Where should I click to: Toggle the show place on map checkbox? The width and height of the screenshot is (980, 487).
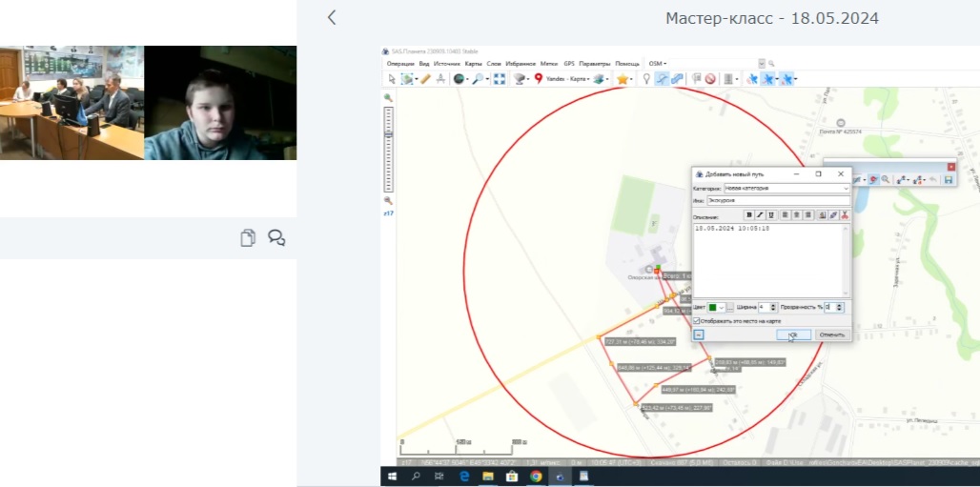tap(697, 321)
